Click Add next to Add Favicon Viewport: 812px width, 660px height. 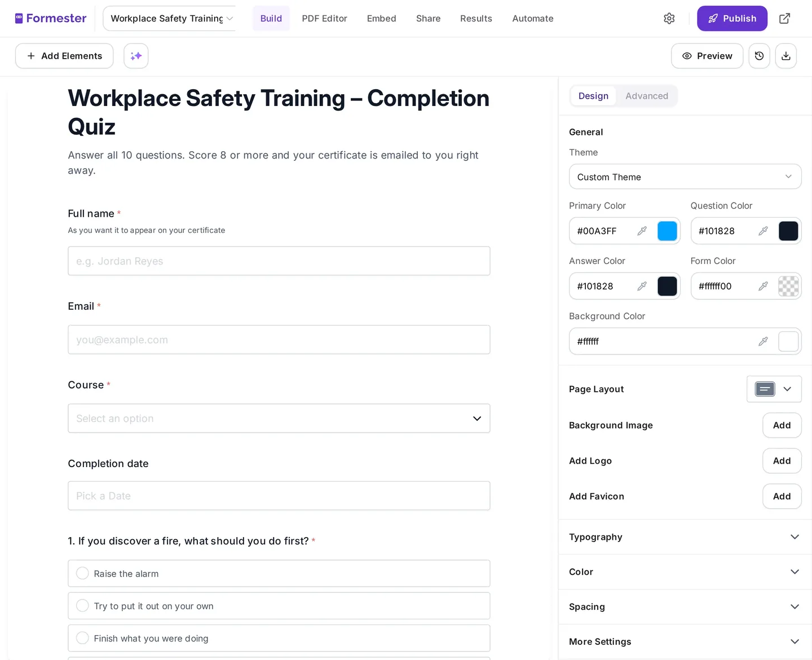pos(782,496)
